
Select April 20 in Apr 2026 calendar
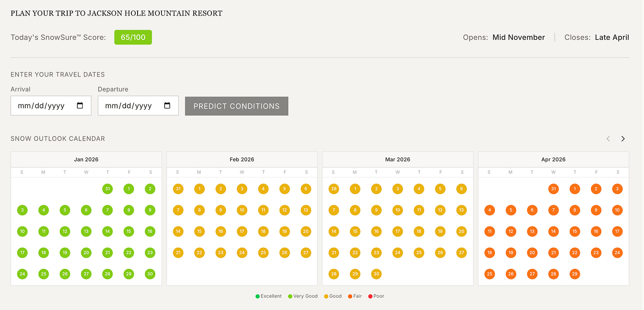coord(532,253)
